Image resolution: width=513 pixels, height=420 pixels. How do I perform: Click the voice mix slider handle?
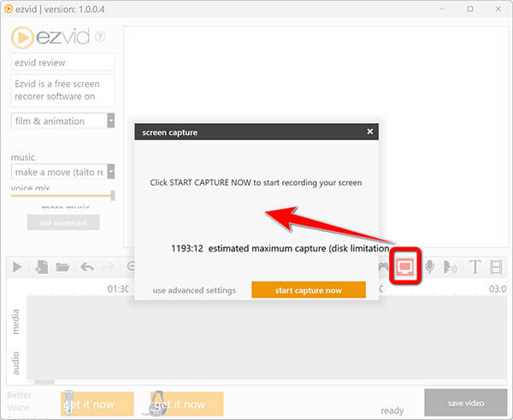113,195
